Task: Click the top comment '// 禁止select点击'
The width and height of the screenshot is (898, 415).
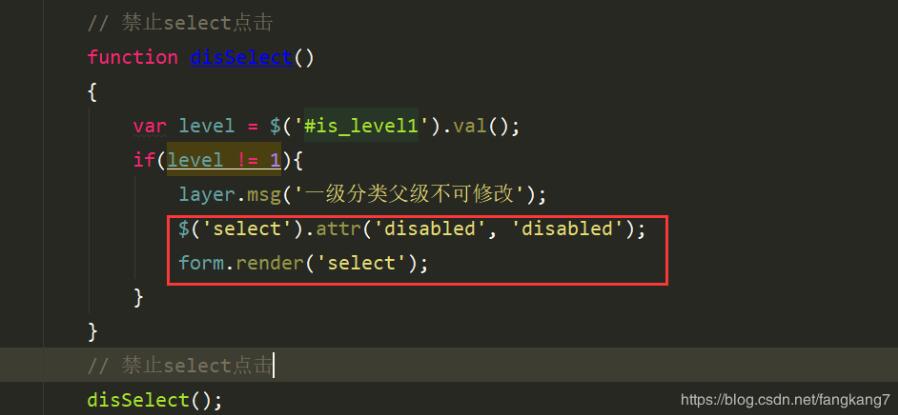Action: 180,23
